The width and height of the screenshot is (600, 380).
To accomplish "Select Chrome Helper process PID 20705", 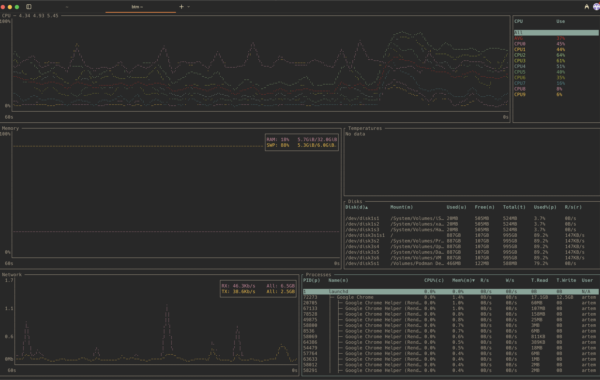I will [x=451, y=303].
